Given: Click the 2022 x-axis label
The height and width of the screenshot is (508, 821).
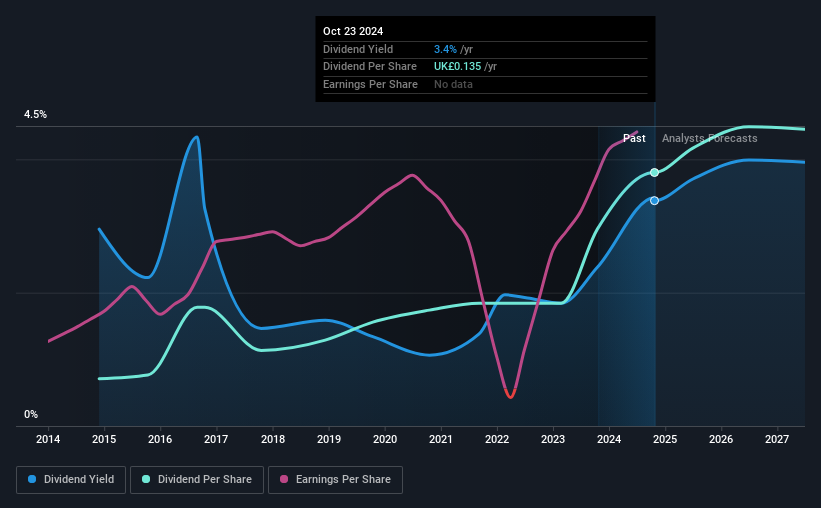Looking at the screenshot, I should coord(497,439).
